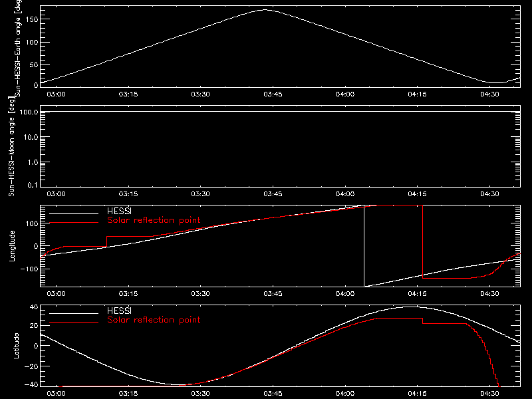The height and width of the screenshot is (399, 532).
Task: Click the peak of Sun-HESSI-Earth angle curve
Action: (265, 10)
